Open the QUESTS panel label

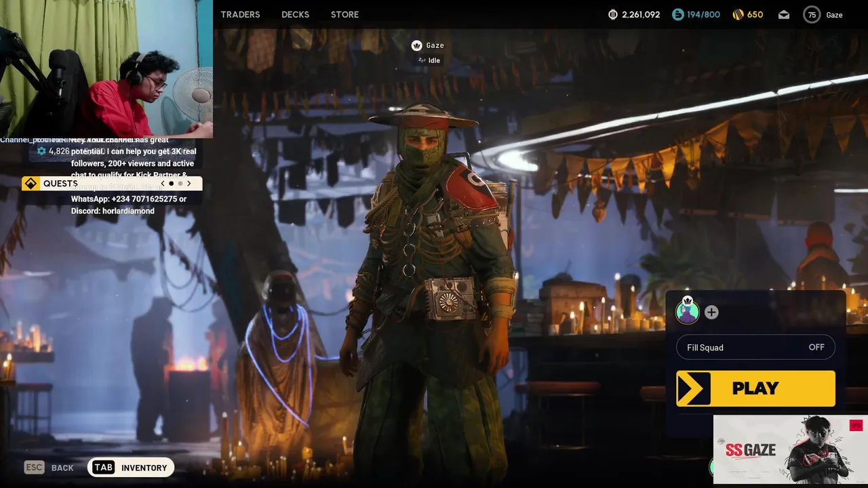[60, 184]
